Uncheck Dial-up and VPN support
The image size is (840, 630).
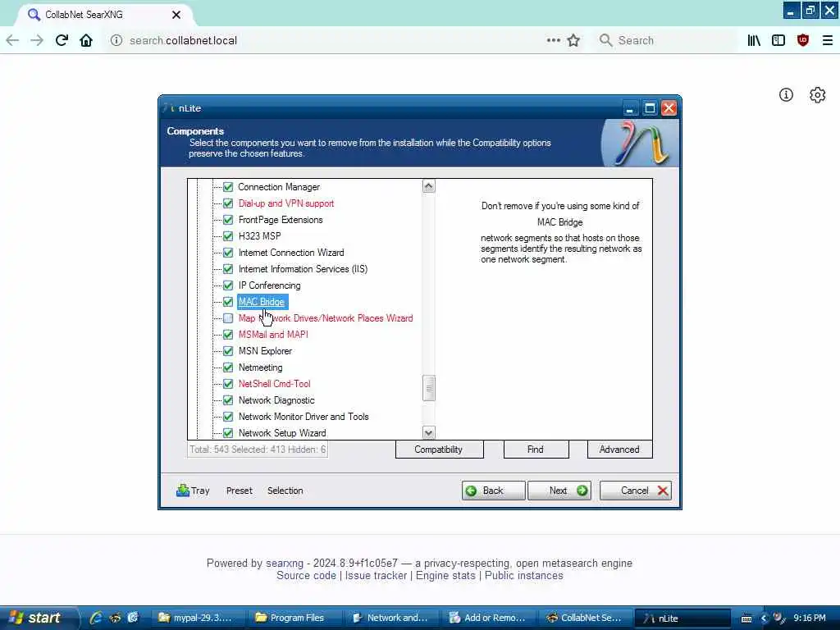pos(228,203)
